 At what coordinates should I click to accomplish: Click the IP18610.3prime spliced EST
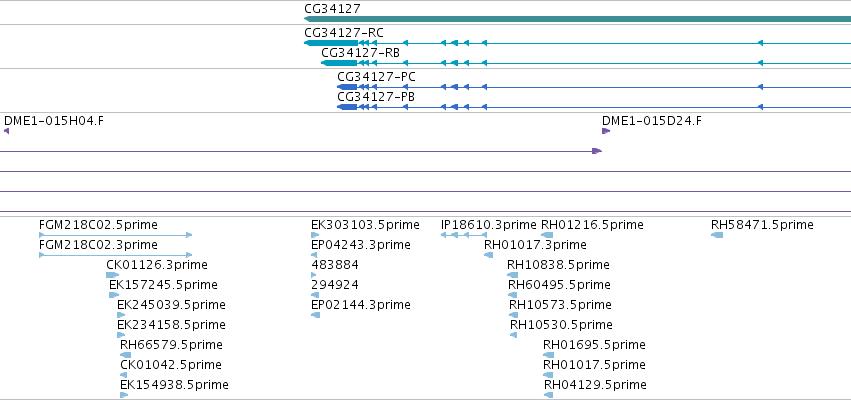pos(463,235)
